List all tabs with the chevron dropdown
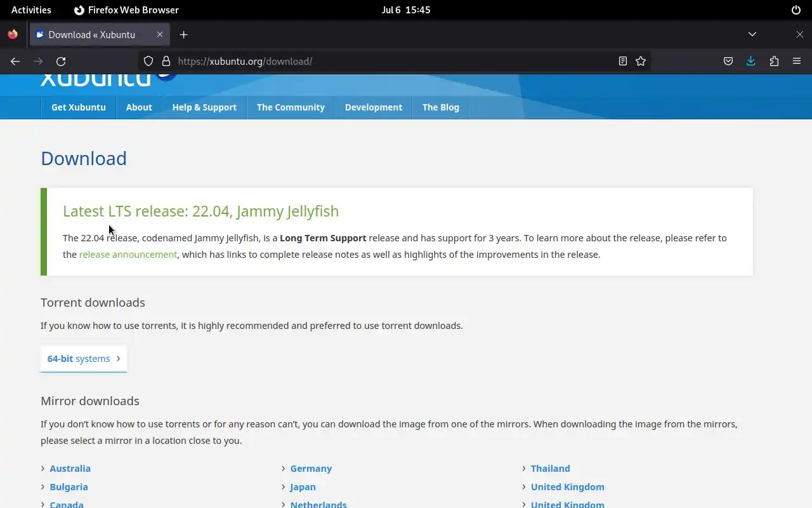The width and height of the screenshot is (812, 508). pyautogui.click(x=752, y=34)
